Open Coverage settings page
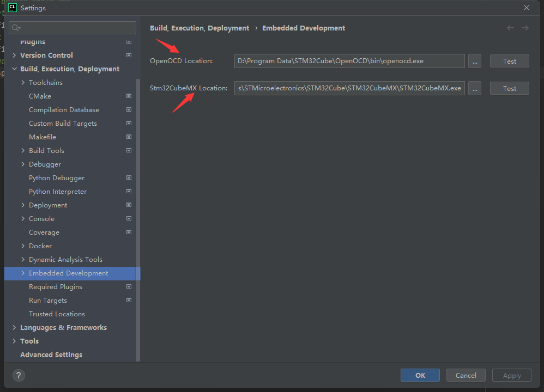This screenshot has width=544, height=392. 44,232
